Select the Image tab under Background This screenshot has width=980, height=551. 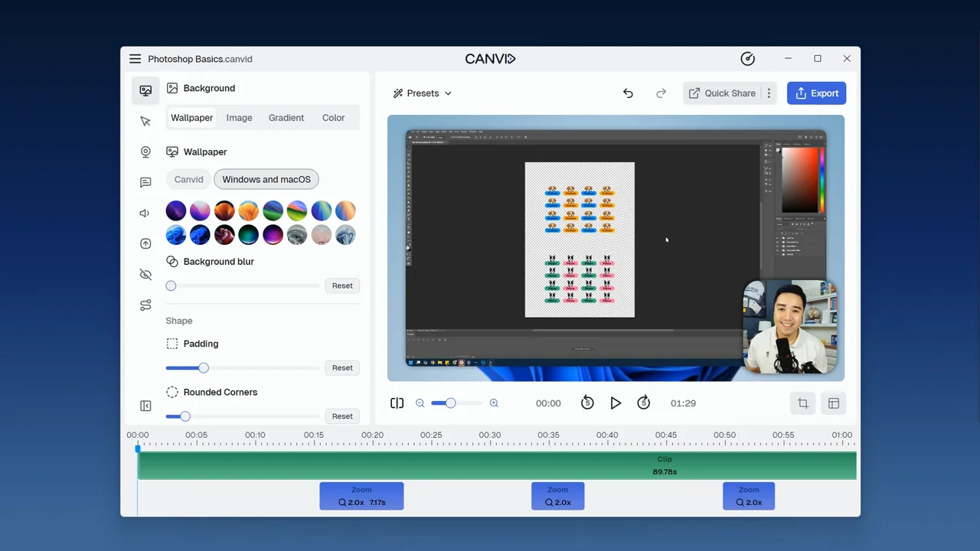[x=239, y=117]
